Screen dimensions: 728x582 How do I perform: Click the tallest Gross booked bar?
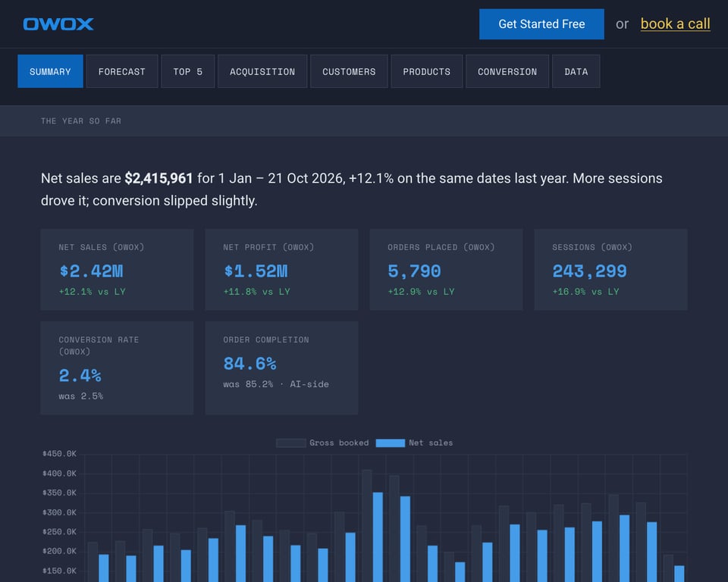click(367, 526)
